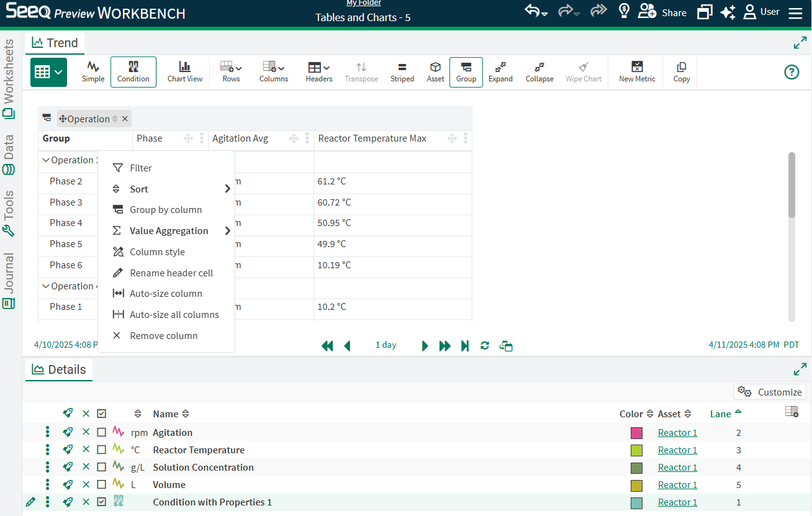812x516 pixels.
Task: Select Remove column from context menu
Action: [x=163, y=336]
